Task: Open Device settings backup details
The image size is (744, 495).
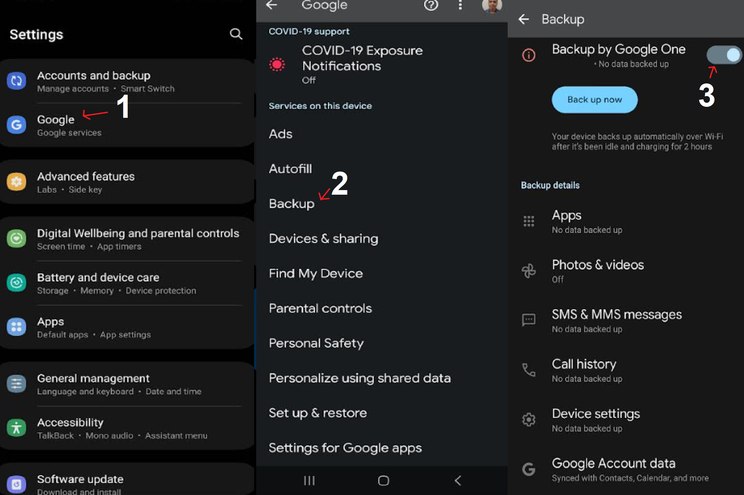Action: click(626, 420)
